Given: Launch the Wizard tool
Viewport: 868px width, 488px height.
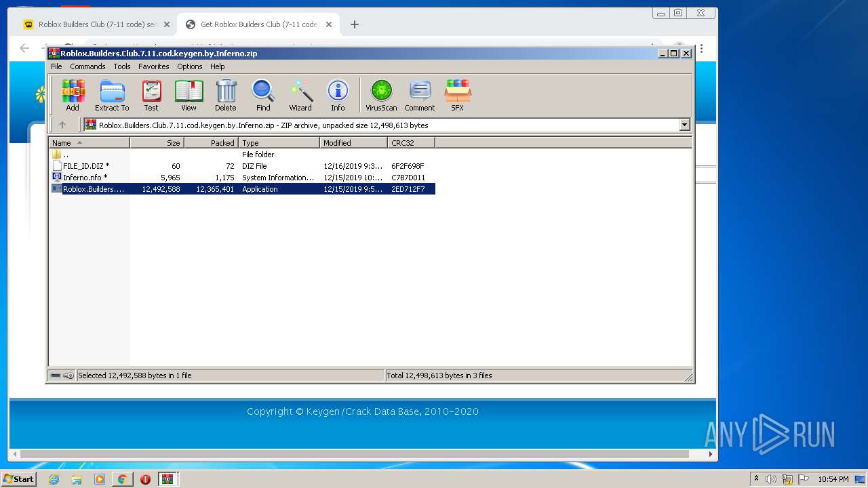Looking at the screenshot, I should (300, 96).
